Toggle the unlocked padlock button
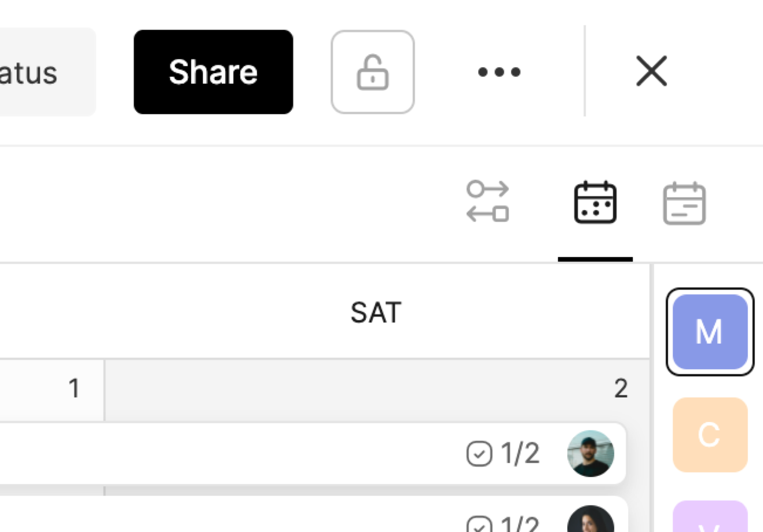The height and width of the screenshot is (532, 763). click(x=372, y=72)
